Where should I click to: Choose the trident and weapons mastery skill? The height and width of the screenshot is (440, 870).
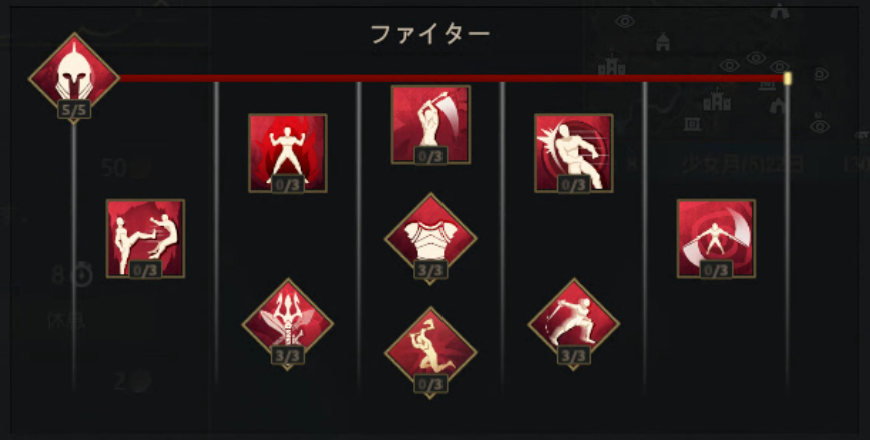[287, 324]
